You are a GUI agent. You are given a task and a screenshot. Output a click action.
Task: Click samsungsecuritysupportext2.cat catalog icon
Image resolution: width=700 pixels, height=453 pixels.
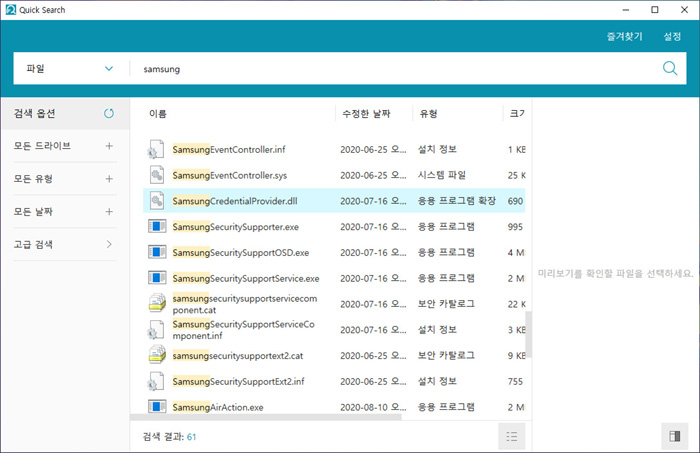tap(157, 355)
